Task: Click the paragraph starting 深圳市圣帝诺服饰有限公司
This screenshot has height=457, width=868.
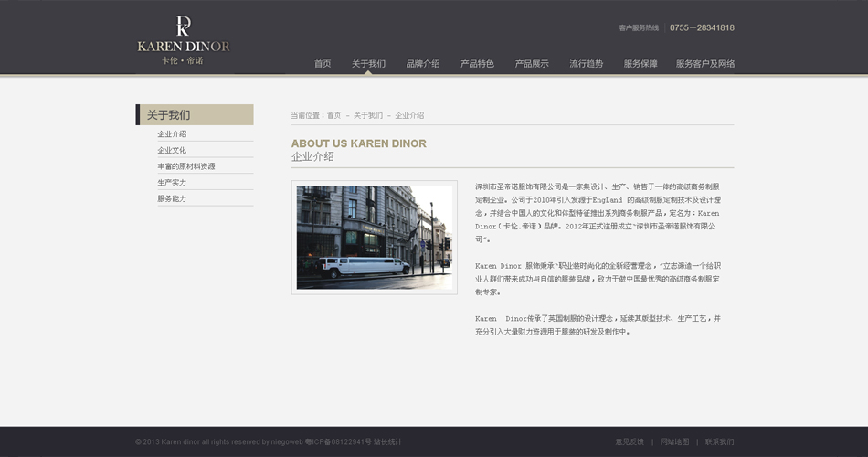Action: click(598, 213)
